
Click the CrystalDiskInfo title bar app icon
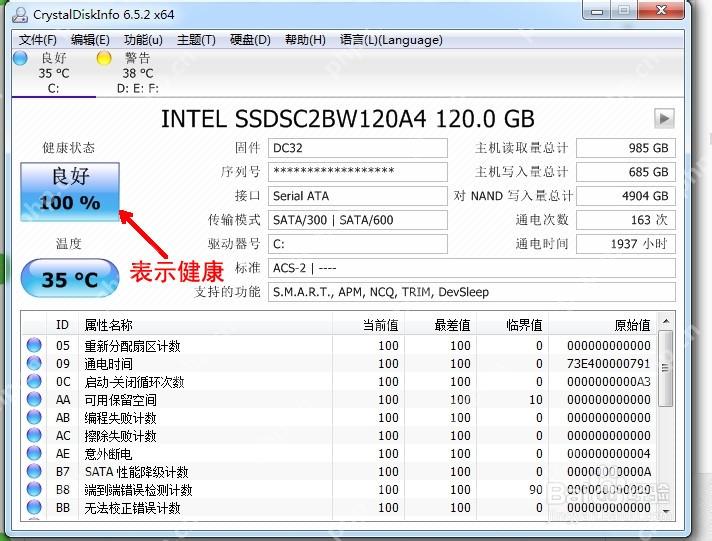click(x=20, y=15)
